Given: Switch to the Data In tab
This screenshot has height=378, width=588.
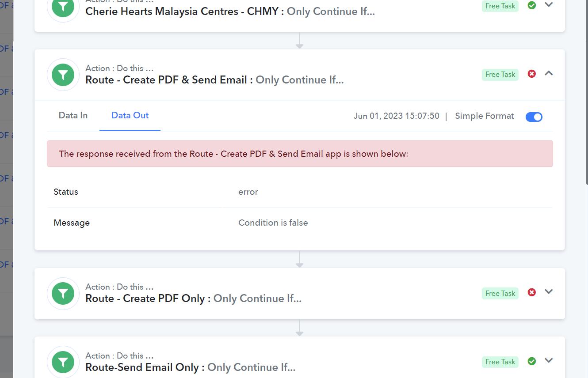Looking at the screenshot, I should pos(73,115).
